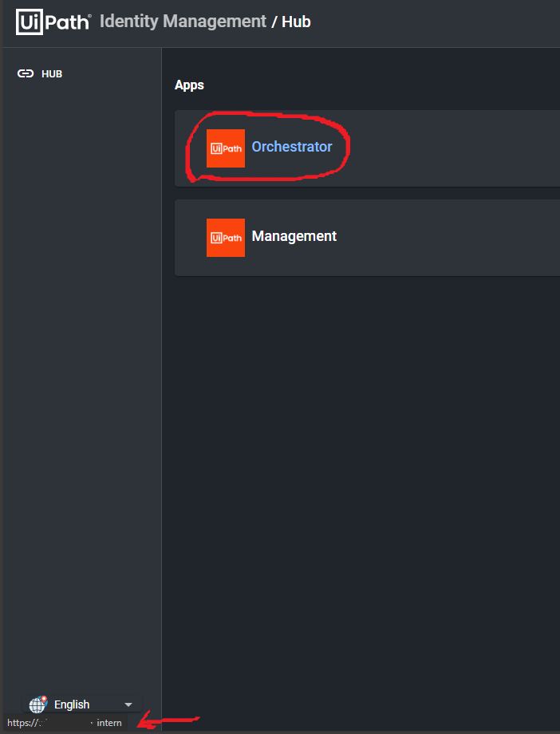The height and width of the screenshot is (734, 560).
Task: Click the Hub breadcrumb text
Action: 296,22
